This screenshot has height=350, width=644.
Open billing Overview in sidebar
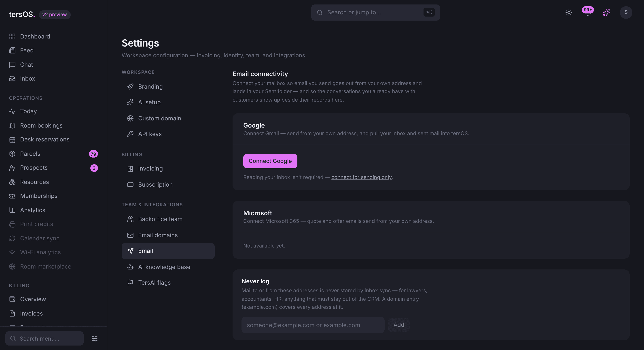53,299
